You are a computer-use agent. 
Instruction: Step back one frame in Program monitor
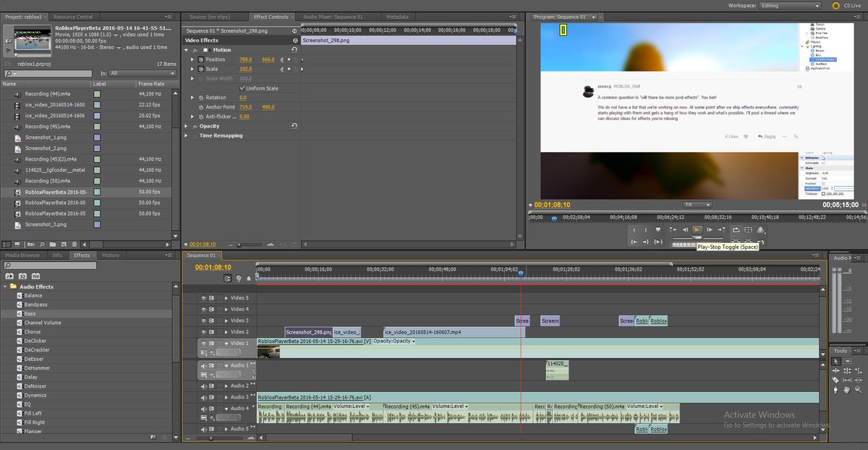click(685, 230)
